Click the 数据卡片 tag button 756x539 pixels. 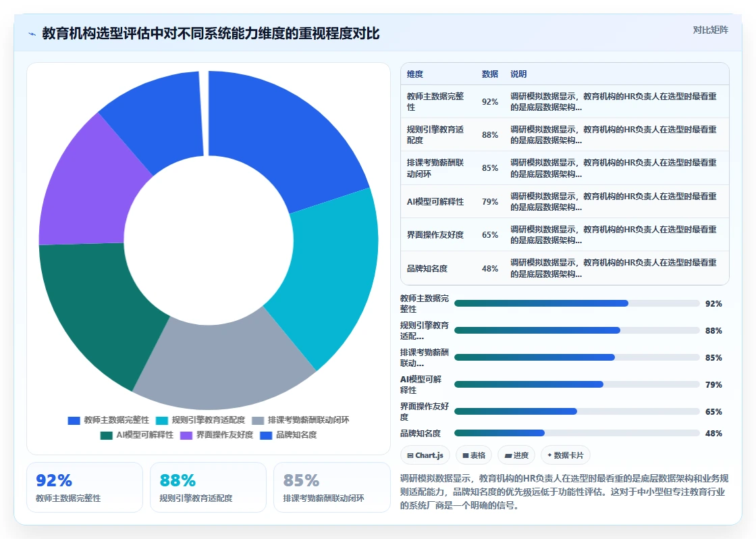click(566, 455)
